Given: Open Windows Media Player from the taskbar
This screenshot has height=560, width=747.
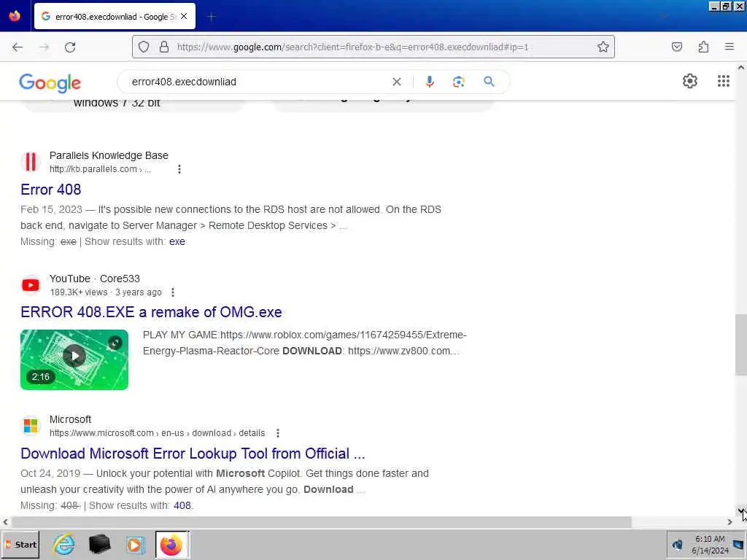Looking at the screenshot, I should (x=135, y=545).
